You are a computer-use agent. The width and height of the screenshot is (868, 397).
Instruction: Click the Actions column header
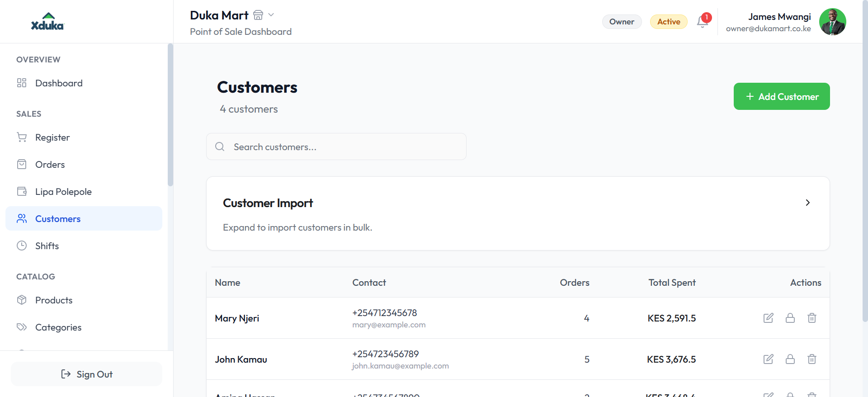click(x=806, y=283)
